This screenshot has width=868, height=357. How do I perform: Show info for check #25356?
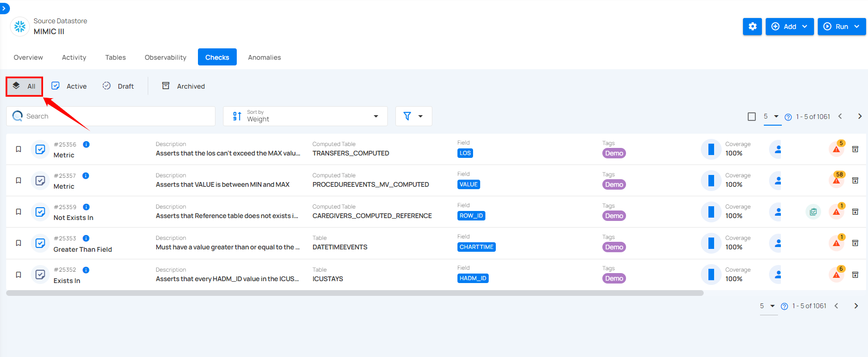click(x=86, y=144)
